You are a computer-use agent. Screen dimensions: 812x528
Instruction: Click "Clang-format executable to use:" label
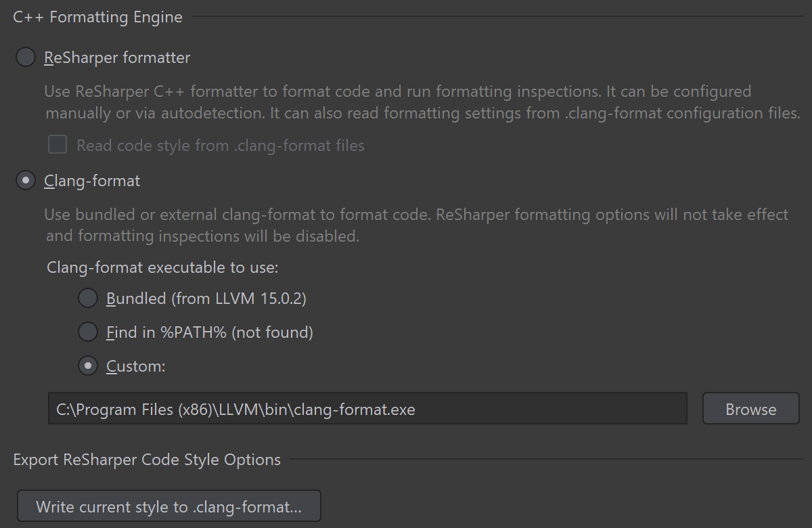[x=162, y=267]
